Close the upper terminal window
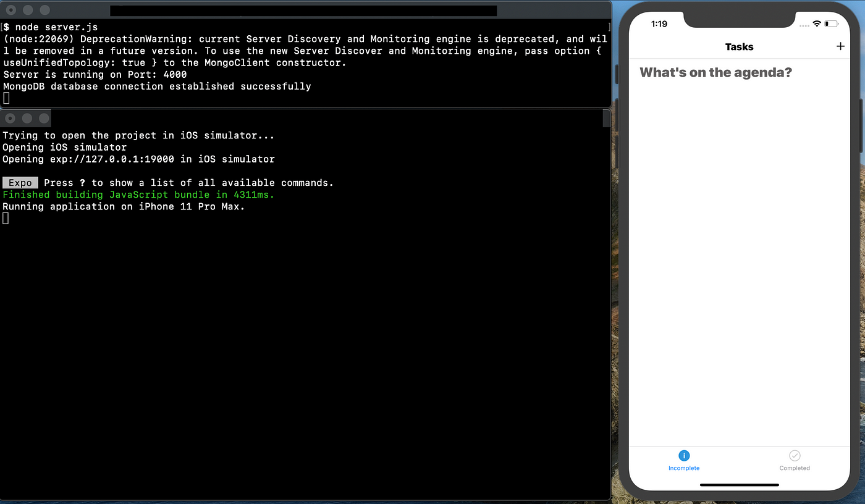Screen dimensions: 865x504 (x=11, y=10)
